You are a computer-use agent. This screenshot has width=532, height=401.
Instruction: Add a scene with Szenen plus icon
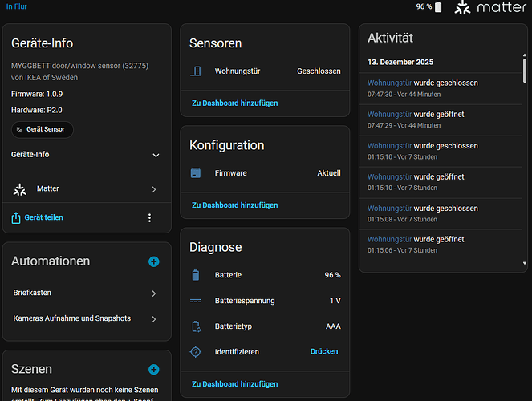pos(154,370)
